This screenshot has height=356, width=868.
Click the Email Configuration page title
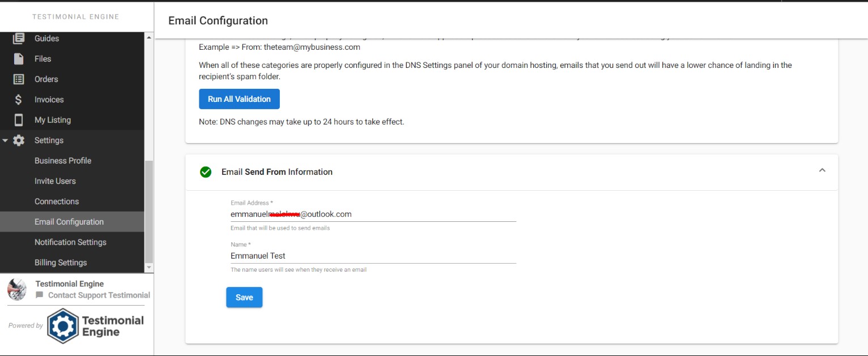218,21
